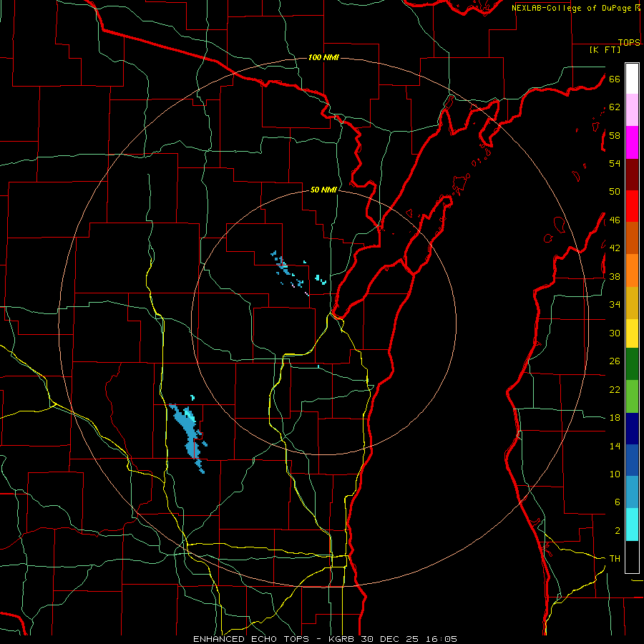Click the 10 legend scale value
The height and width of the screenshot is (644, 644).
(615, 474)
